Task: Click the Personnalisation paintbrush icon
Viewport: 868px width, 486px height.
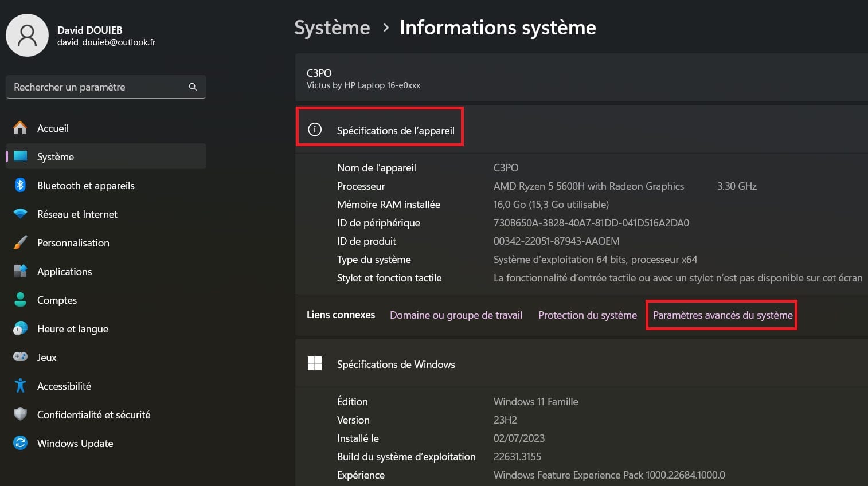Action: point(20,242)
